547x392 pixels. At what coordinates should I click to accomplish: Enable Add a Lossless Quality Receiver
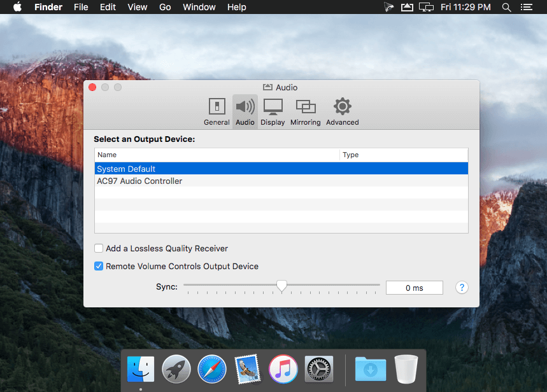coord(99,248)
